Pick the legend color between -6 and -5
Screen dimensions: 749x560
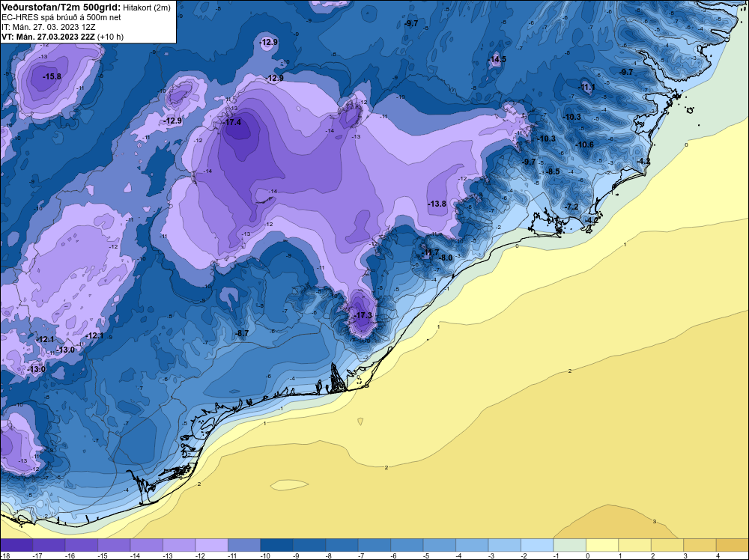pyautogui.click(x=407, y=545)
